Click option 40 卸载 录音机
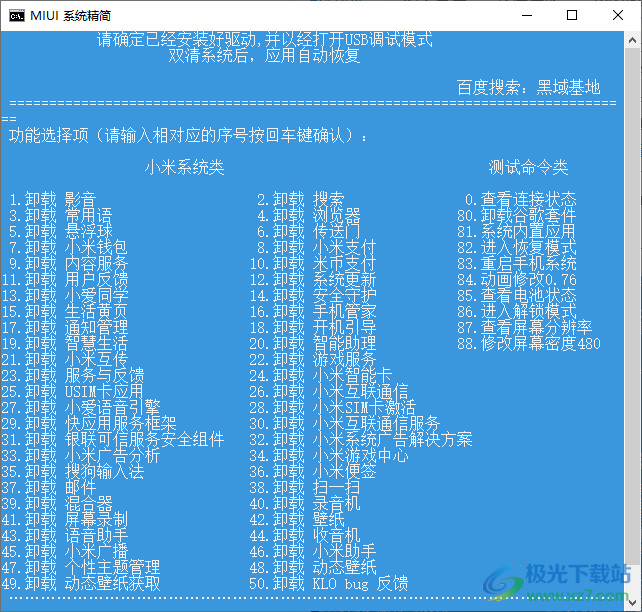The image size is (642, 612). point(305,504)
